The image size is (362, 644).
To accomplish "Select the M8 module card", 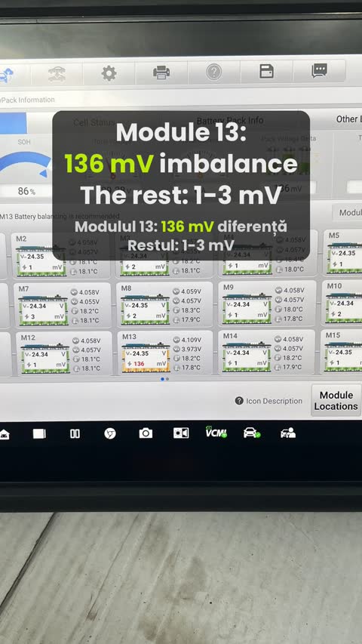I will (x=164, y=304).
